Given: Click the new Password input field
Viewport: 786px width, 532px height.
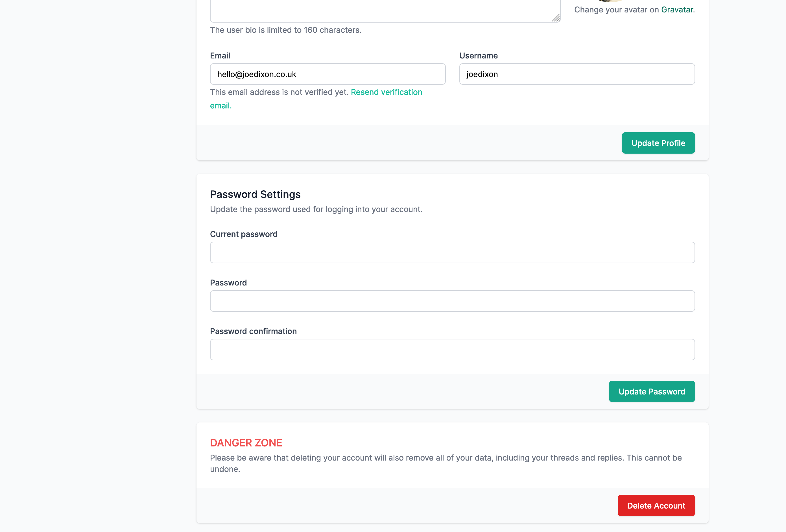Looking at the screenshot, I should [452, 301].
